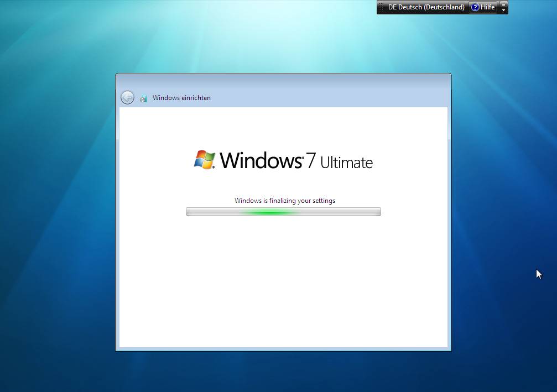Image resolution: width=557 pixels, height=392 pixels.
Task: Click the green setup progress bar
Action: pos(283,212)
